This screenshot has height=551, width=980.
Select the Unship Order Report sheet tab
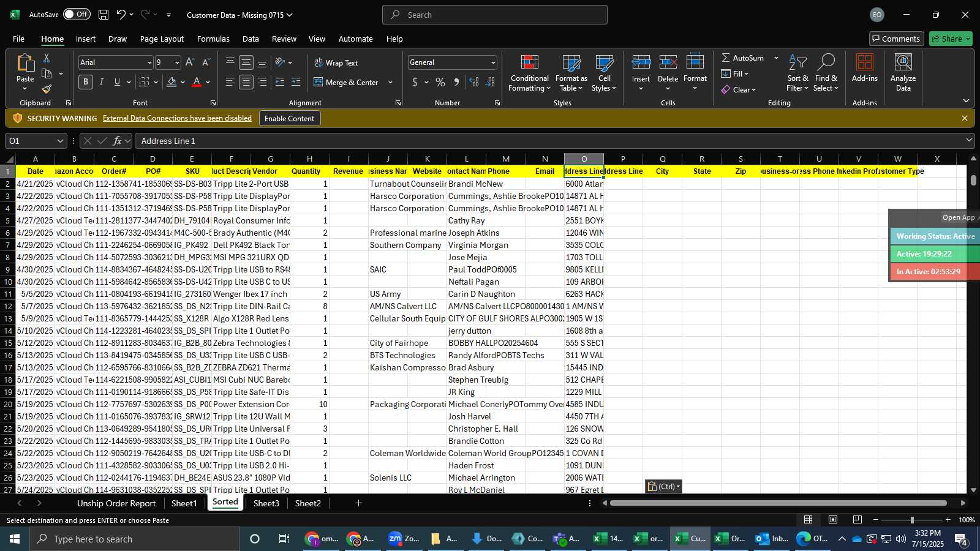coord(116,503)
